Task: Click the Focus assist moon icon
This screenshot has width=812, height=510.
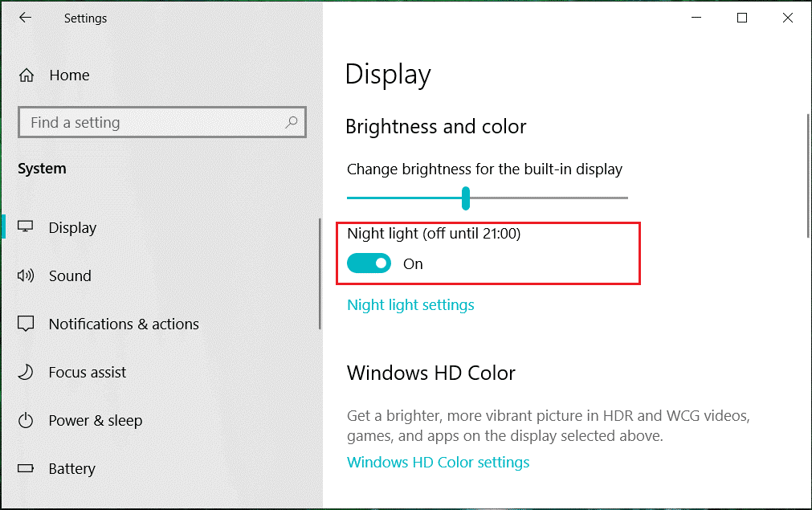Action: coord(26,372)
